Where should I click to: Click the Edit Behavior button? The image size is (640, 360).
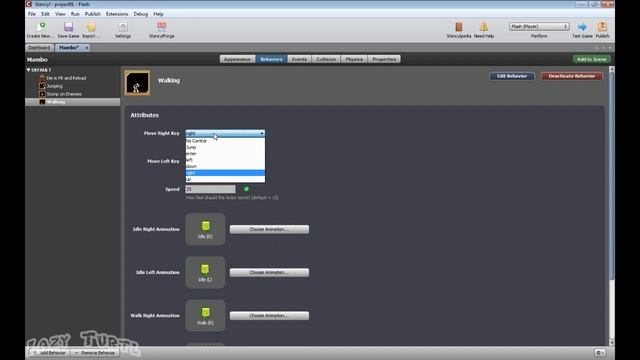click(x=512, y=76)
